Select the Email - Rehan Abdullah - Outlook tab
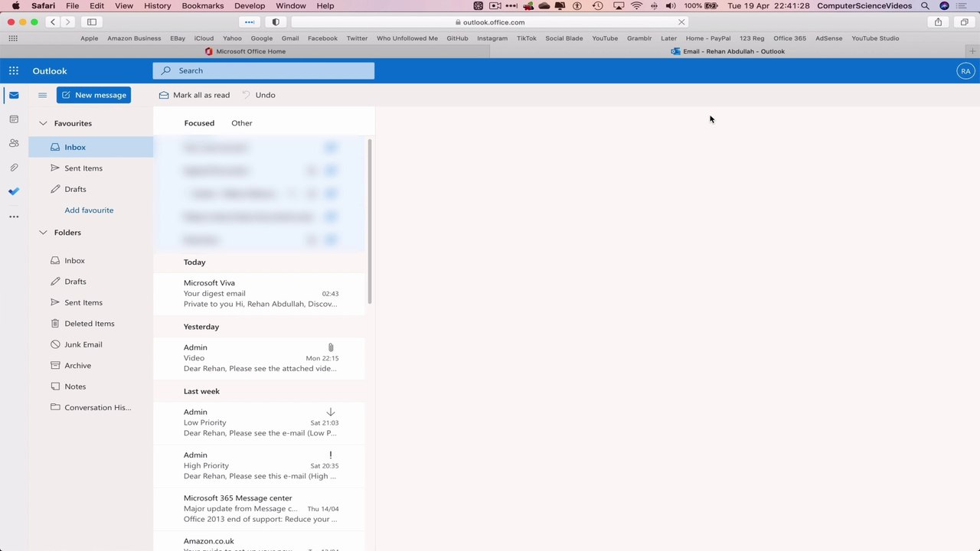Screen dimensions: 980x551 point(727,51)
